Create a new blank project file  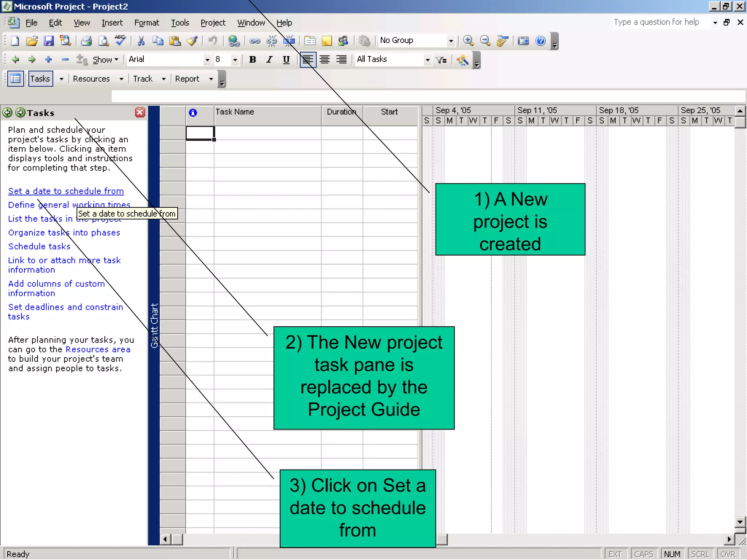click(x=15, y=40)
